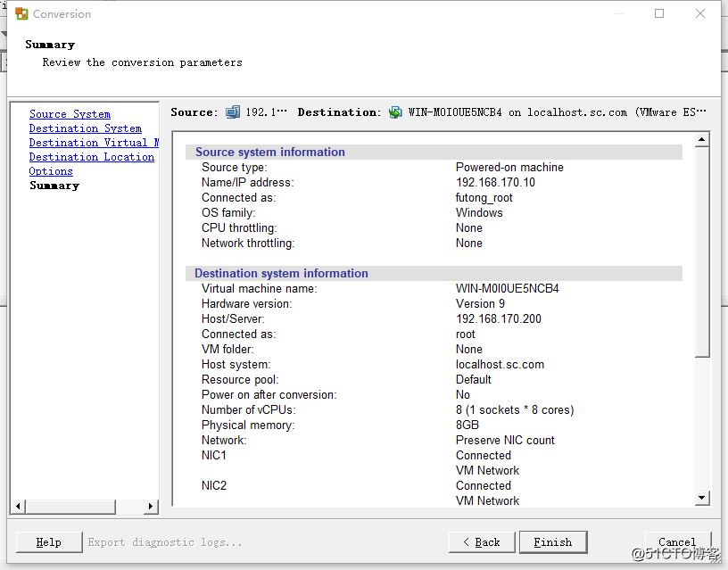
Task: Click the futong_root connected-as value
Action: tap(484, 198)
